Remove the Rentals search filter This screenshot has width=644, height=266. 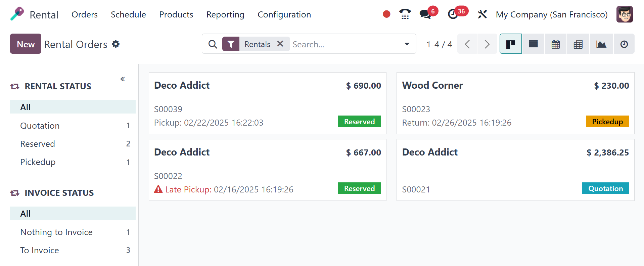point(280,44)
